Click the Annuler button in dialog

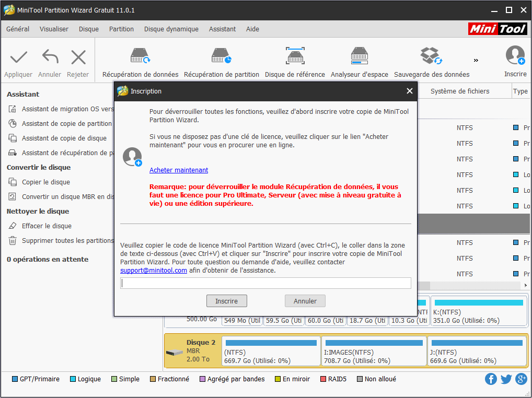305,301
